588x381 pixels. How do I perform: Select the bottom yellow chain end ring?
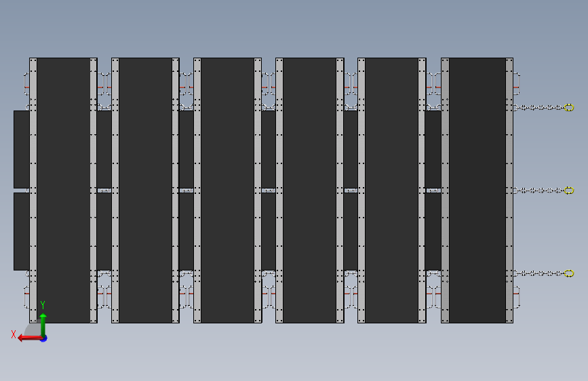(569, 273)
